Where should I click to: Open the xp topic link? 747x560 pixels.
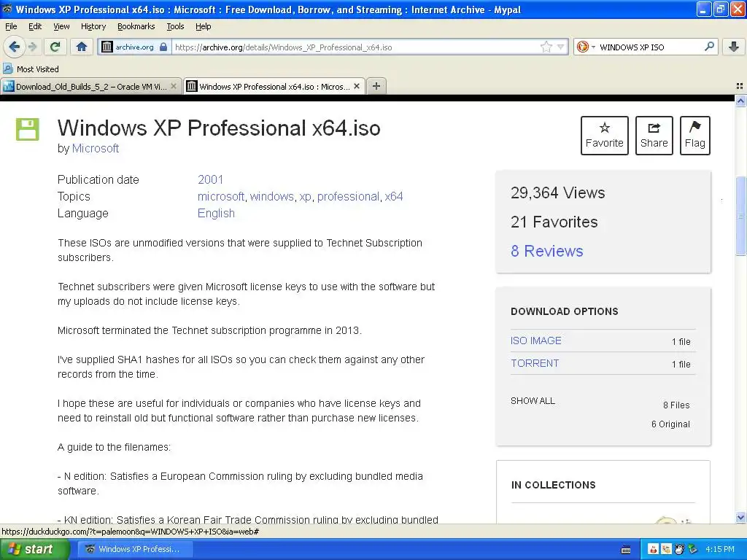(306, 197)
